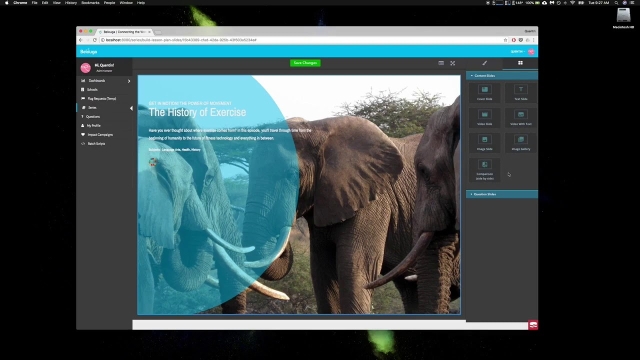Open the Window menu
640x360 pixels.
tap(126, 2)
